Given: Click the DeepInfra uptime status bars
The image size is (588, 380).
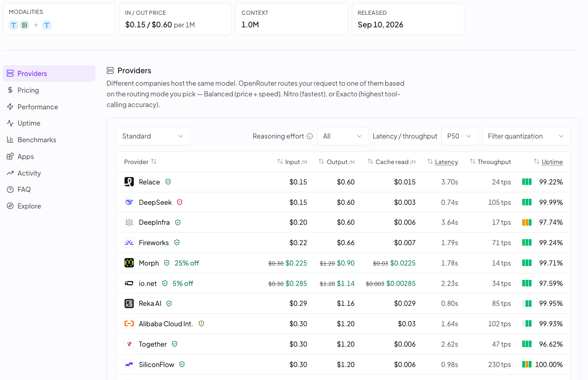Looking at the screenshot, I should click(x=527, y=222).
